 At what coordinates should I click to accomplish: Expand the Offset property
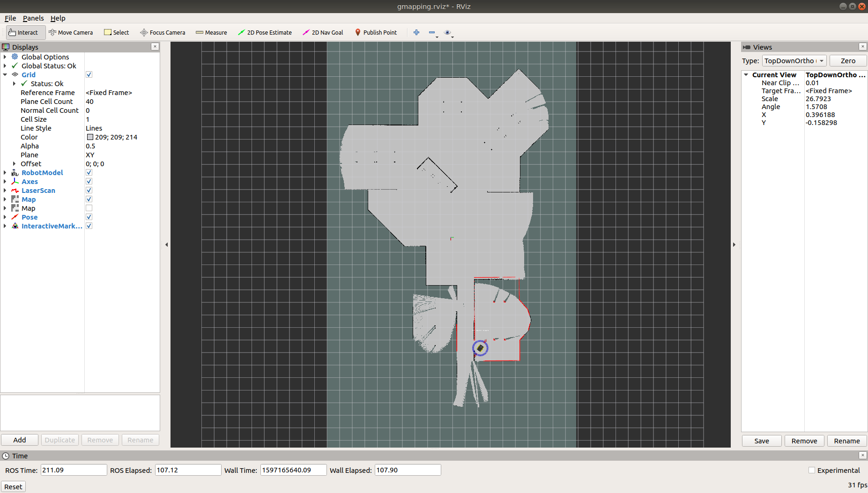pos(14,164)
